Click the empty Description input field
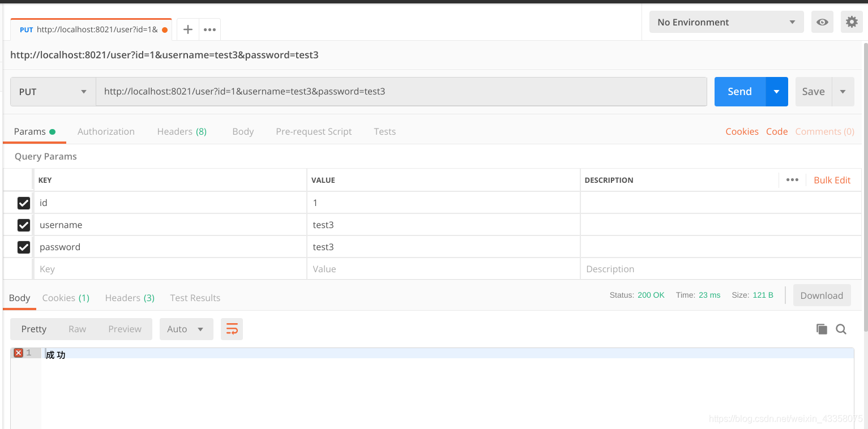Image resolution: width=868 pixels, height=429 pixels. coord(721,269)
